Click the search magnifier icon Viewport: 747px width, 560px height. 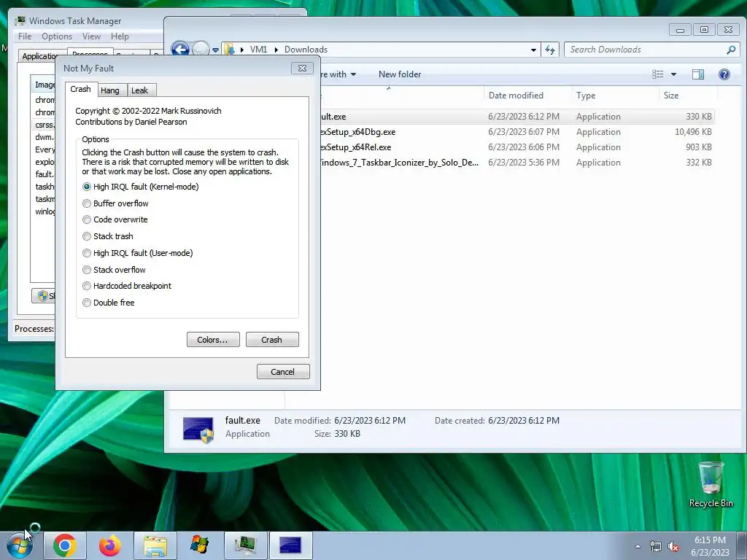point(731,50)
